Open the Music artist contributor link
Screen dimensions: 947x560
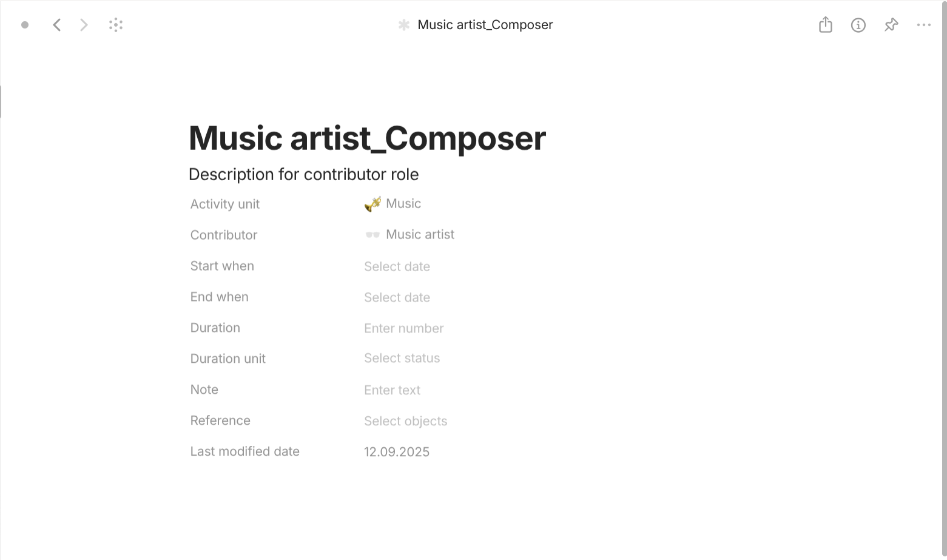coord(420,234)
